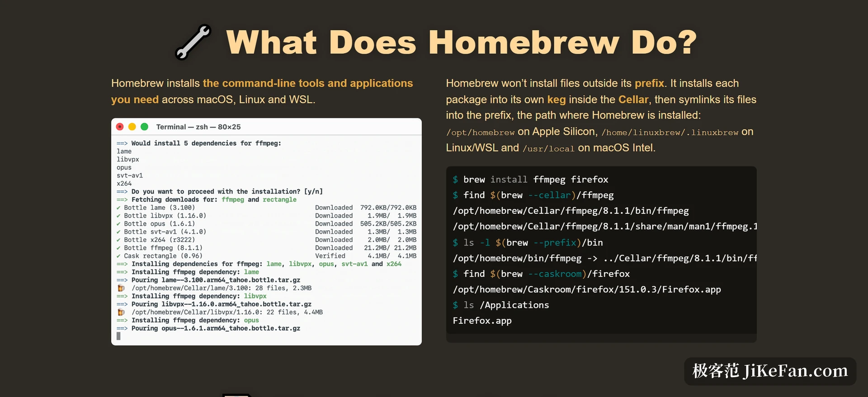Click the checkmark beside 'Bottle lame (3.100)'

pyautogui.click(x=118, y=208)
